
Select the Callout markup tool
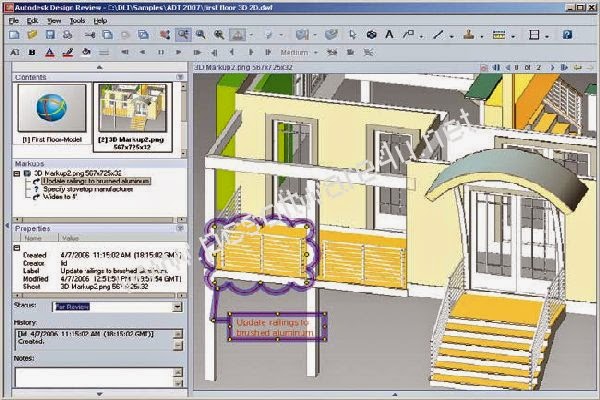coord(408,35)
